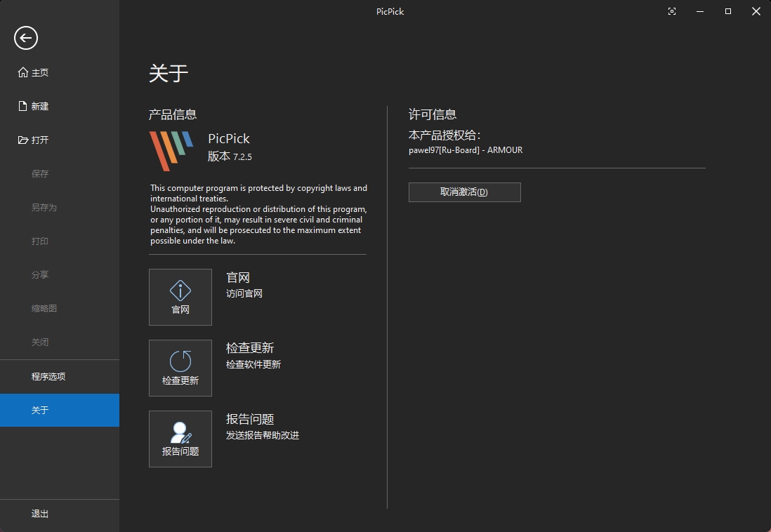The width and height of the screenshot is (771, 532).
Task: Click the 本产品授权给 label
Action: (444, 135)
